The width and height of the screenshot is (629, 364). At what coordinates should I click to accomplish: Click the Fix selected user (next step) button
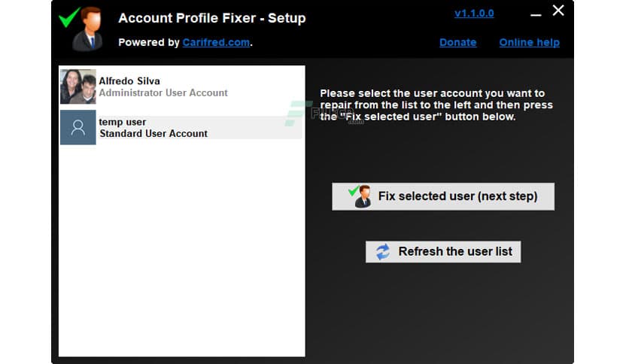coord(443,196)
